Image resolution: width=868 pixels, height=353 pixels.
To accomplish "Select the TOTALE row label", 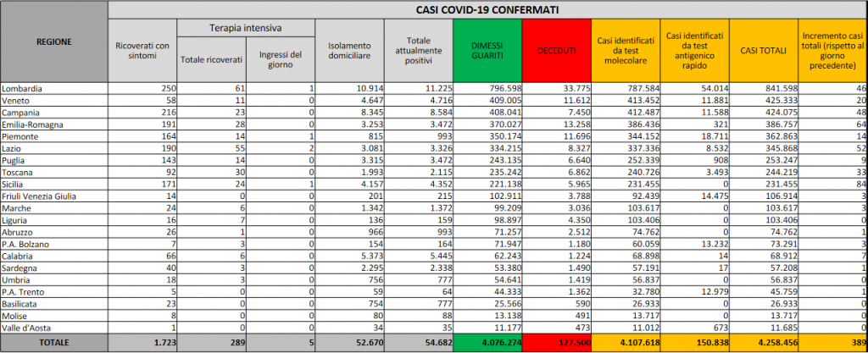I will coord(54,342).
